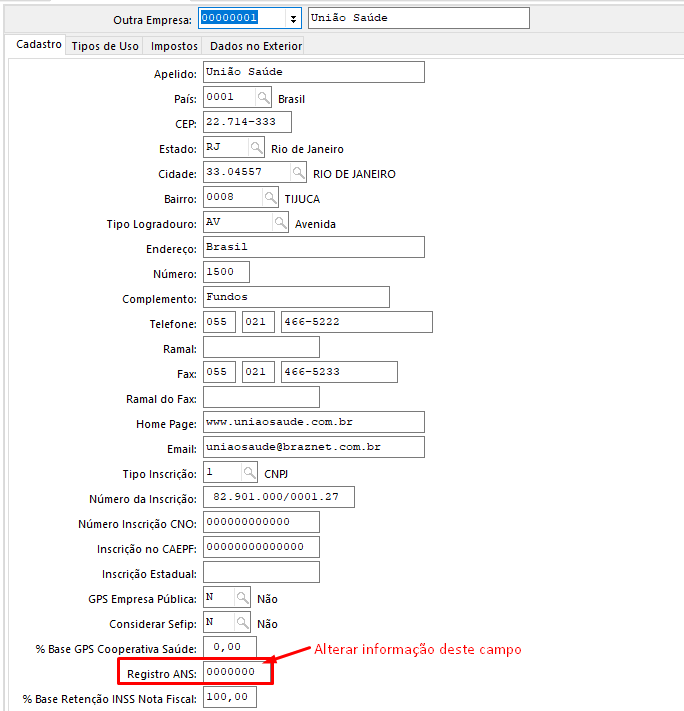Image resolution: width=684 pixels, height=711 pixels.
Task: Click the País lookup magnifier icon
Action: coord(262,97)
